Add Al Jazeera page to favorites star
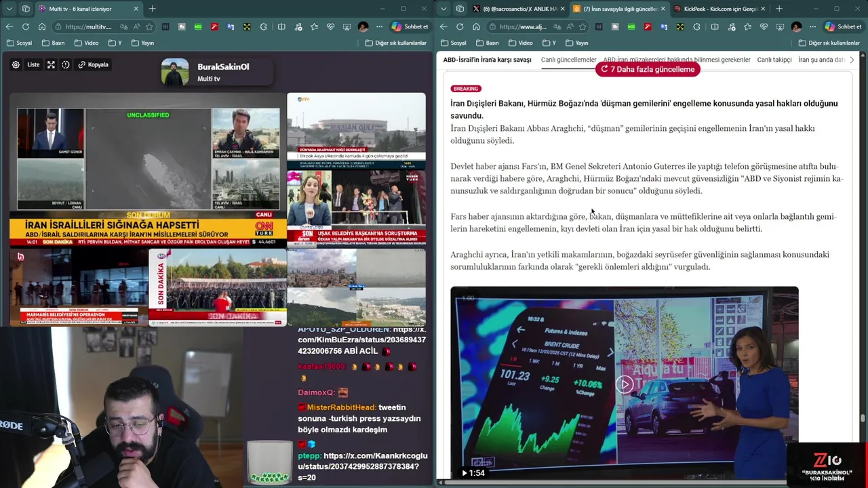 pyautogui.click(x=583, y=26)
